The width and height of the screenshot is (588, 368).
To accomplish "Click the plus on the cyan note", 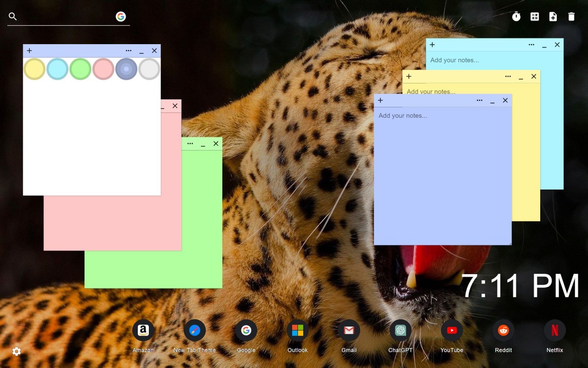I will 432,45.
